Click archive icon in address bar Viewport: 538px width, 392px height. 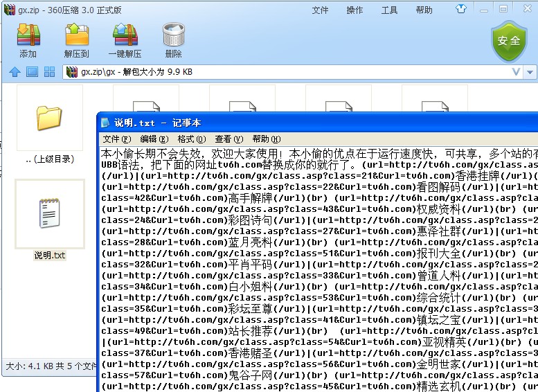click(72, 72)
